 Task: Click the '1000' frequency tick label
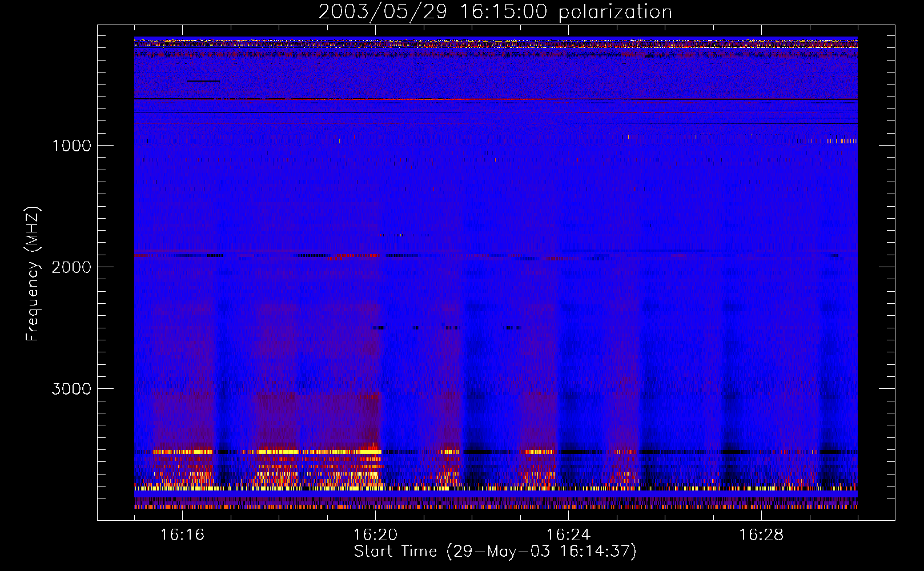pyautogui.click(x=71, y=146)
